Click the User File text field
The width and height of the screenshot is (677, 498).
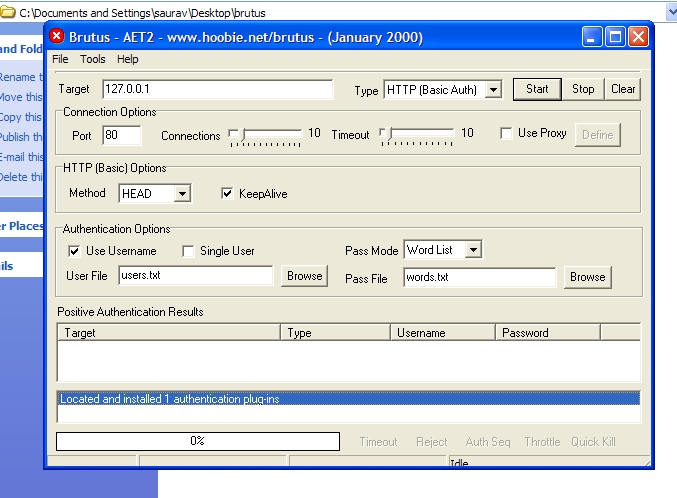tap(196, 276)
